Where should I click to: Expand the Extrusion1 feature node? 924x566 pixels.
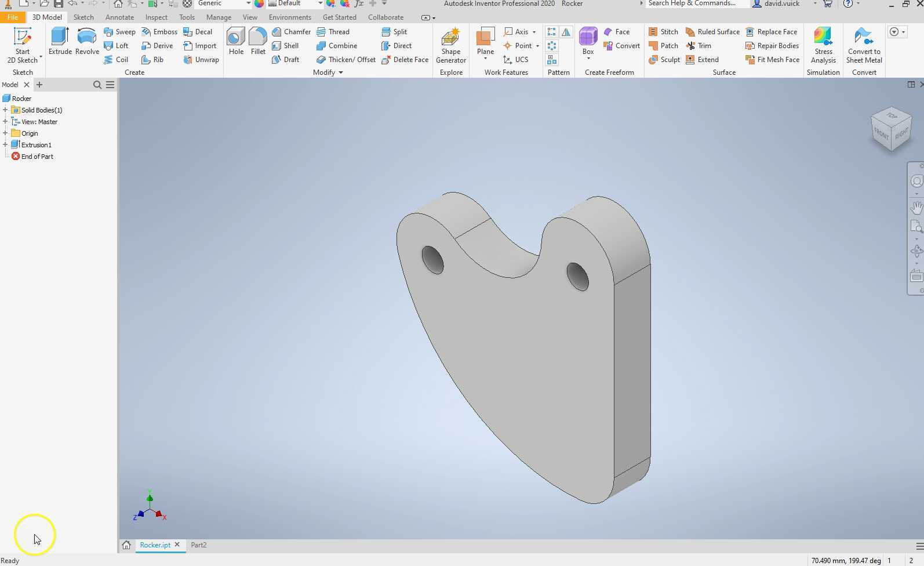point(5,145)
